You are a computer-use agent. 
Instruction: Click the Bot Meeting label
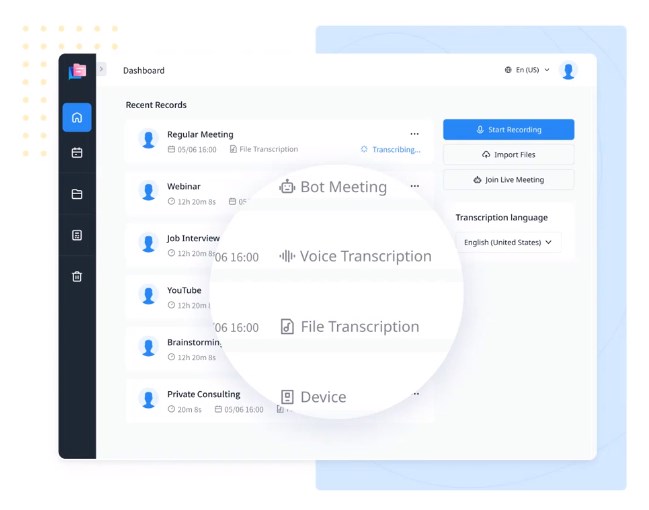point(344,187)
